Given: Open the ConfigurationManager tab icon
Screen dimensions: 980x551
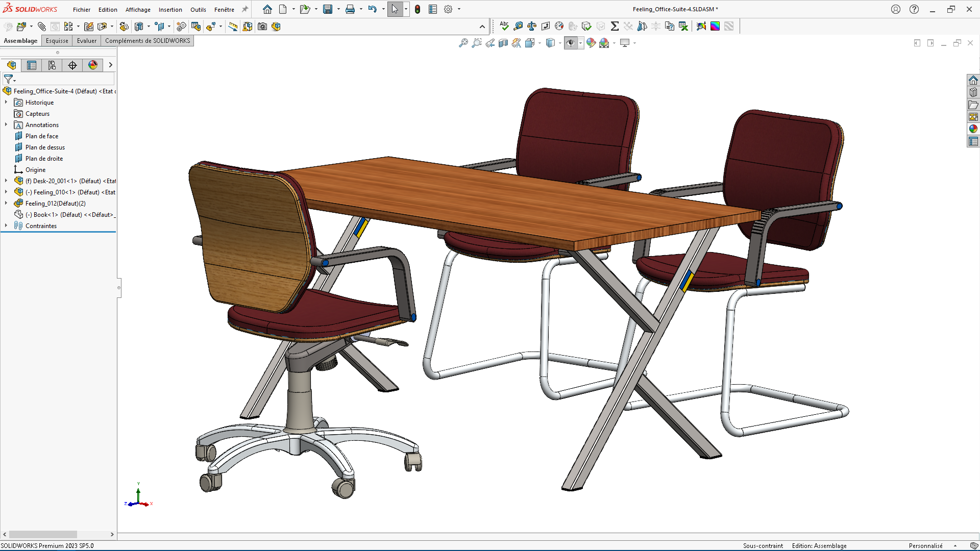Looking at the screenshot, I should (x=52, y=65).
